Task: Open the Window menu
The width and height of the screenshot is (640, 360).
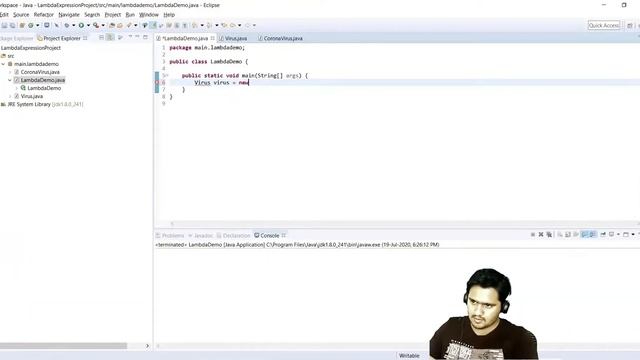Action: 149,15
